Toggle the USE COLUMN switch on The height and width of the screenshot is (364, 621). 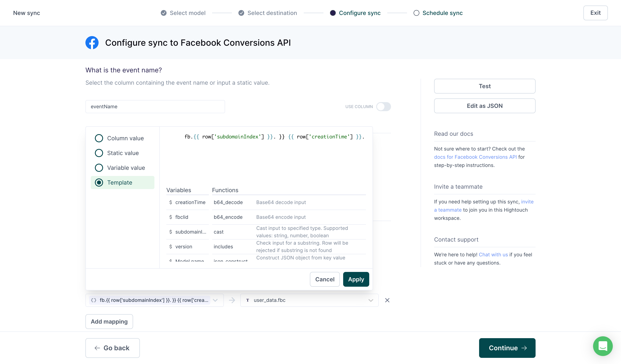pyautogui.click(x=384, y=106)
